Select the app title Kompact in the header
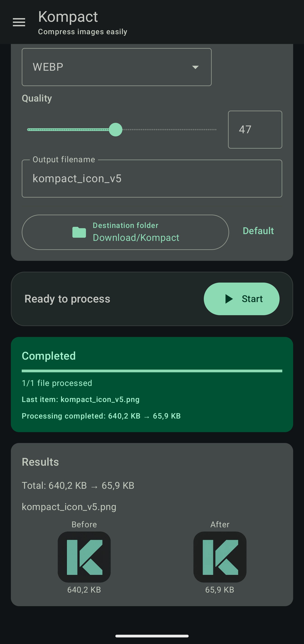This screenshot has height=644, width=304. (68, 17)
